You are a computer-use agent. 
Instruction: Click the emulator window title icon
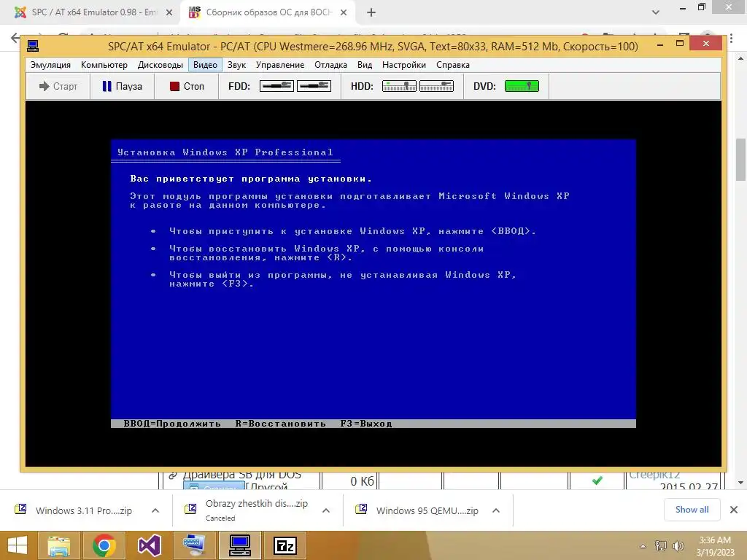[x=33, y=46]
